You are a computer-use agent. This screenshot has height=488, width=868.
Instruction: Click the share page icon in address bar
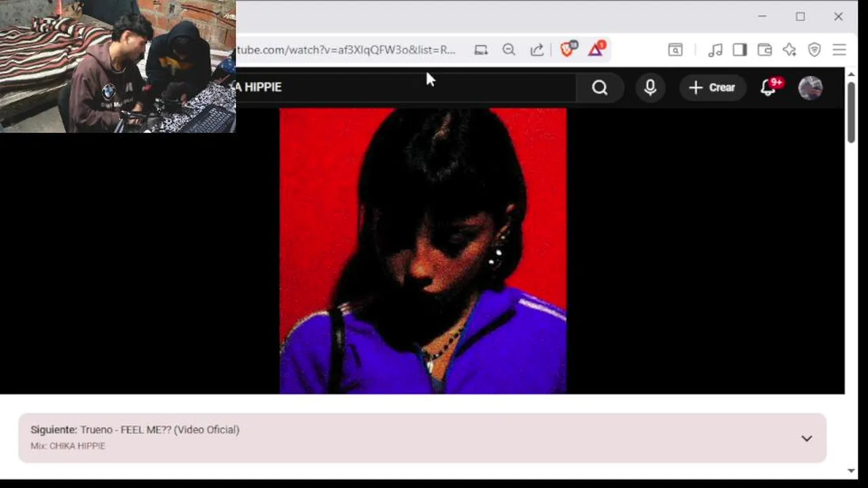536,50
